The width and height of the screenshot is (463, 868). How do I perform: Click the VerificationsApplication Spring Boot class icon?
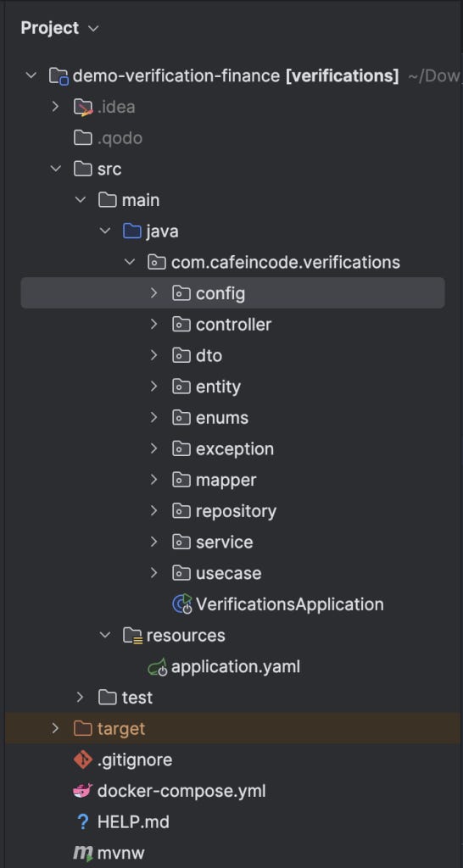[x=182, y=604]
